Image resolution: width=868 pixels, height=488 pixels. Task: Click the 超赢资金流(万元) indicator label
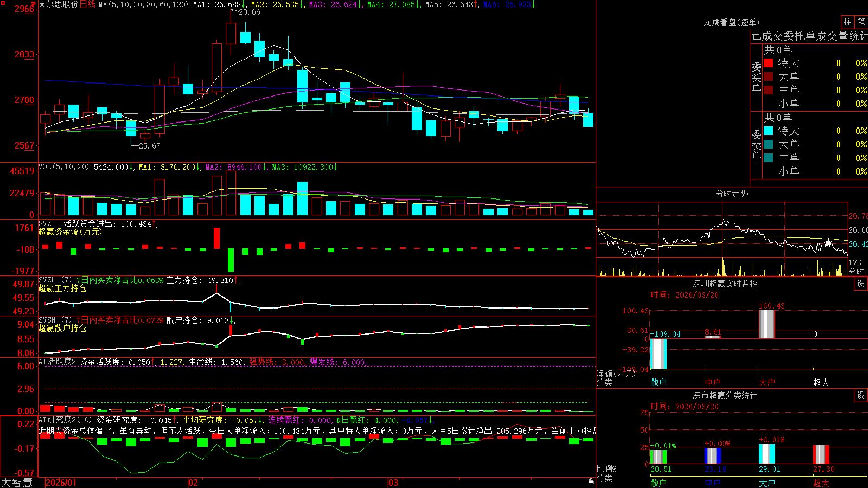point(70,232)
